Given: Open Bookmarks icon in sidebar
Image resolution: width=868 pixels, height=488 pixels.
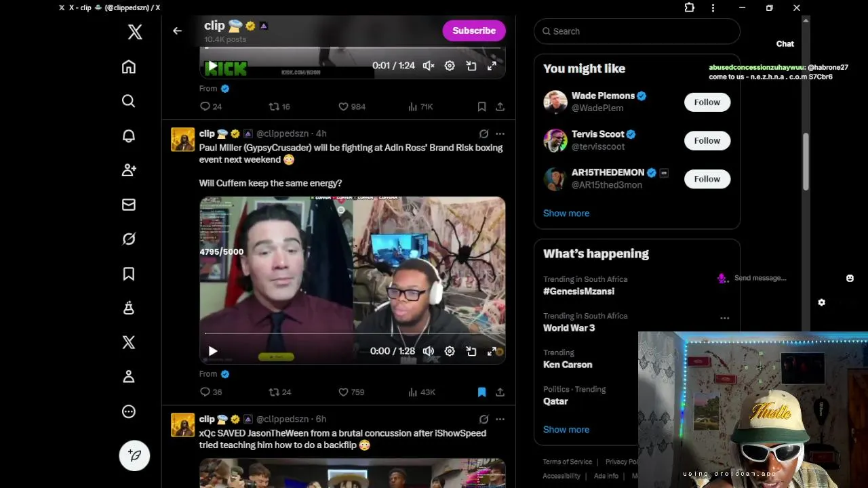Looking at the screenshot, I should coord(129,274).
